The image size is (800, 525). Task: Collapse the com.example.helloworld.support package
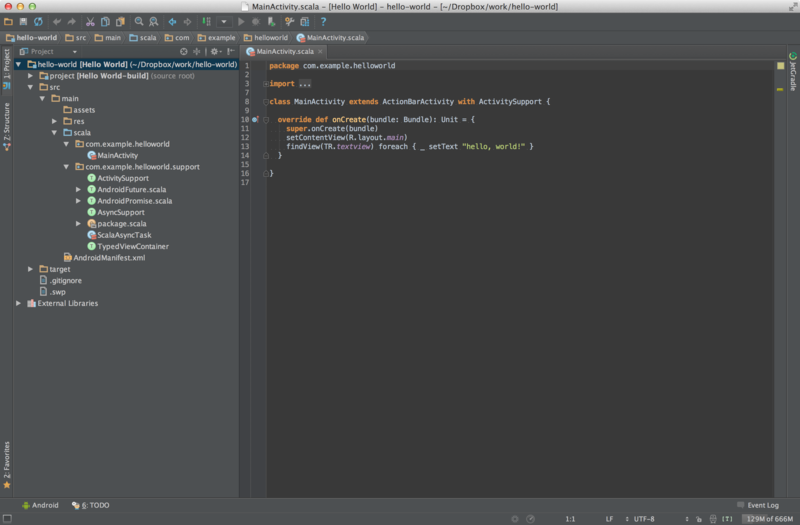(x=66, y=167)
